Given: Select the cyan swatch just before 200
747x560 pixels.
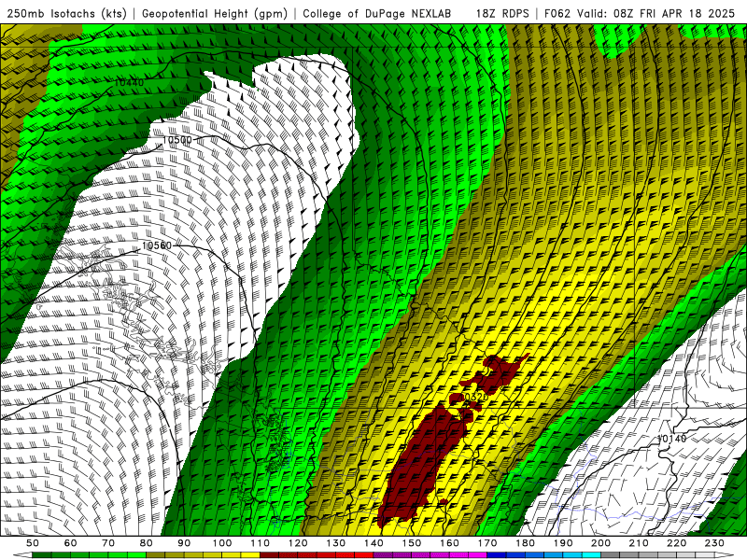Looking at the screenshot, I should 591,555.
